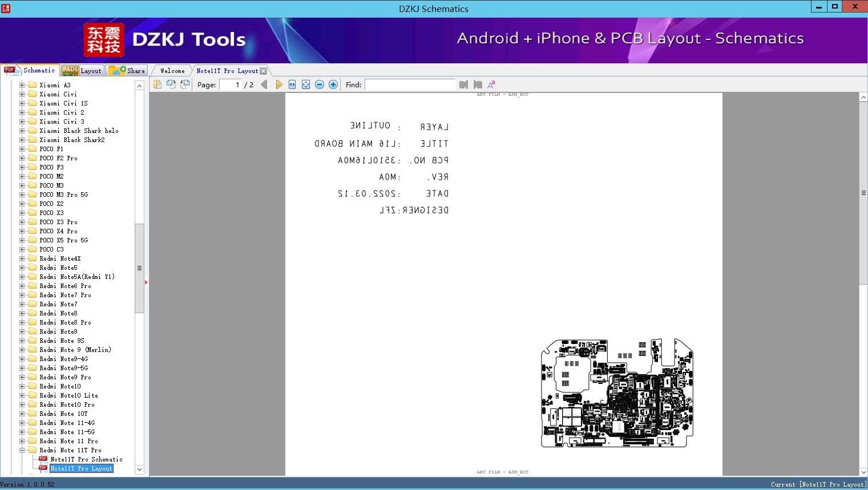Expand the Redmi Note 9S node
Viewport: 868px width, 490px height.
(x=22, y=341)
